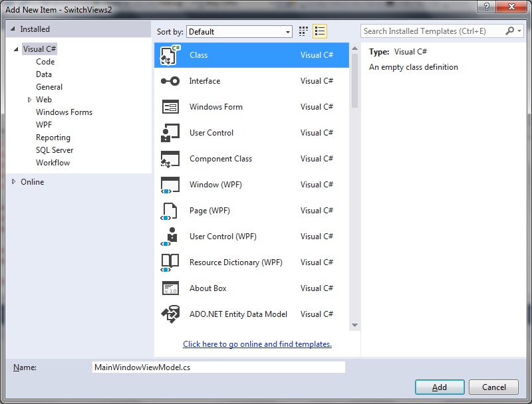Select the Visual C# tree node label

pyautogui.click(x=39, y=49)
